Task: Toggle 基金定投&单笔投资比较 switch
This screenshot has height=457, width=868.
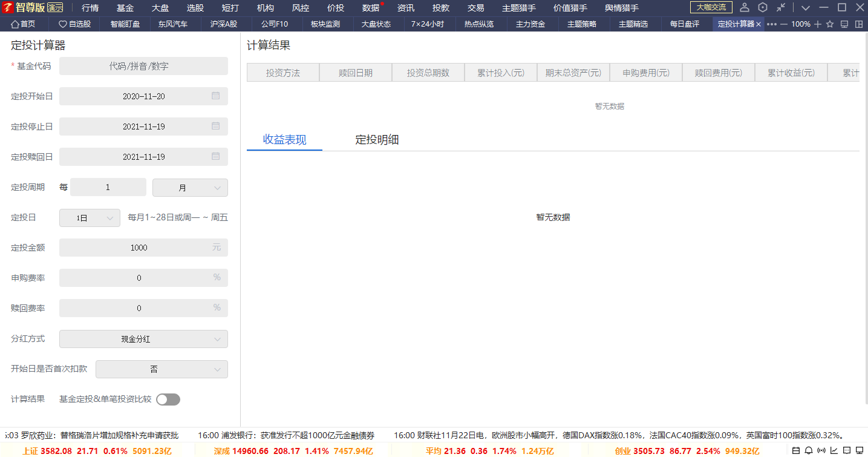Action: coord(168,399)
